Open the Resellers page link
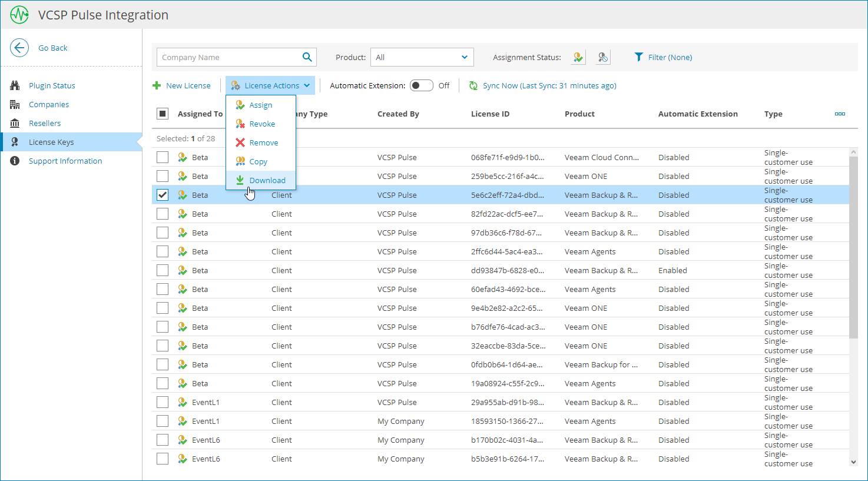868x481 pixels. pyautogui.click(x=45, y=123)
